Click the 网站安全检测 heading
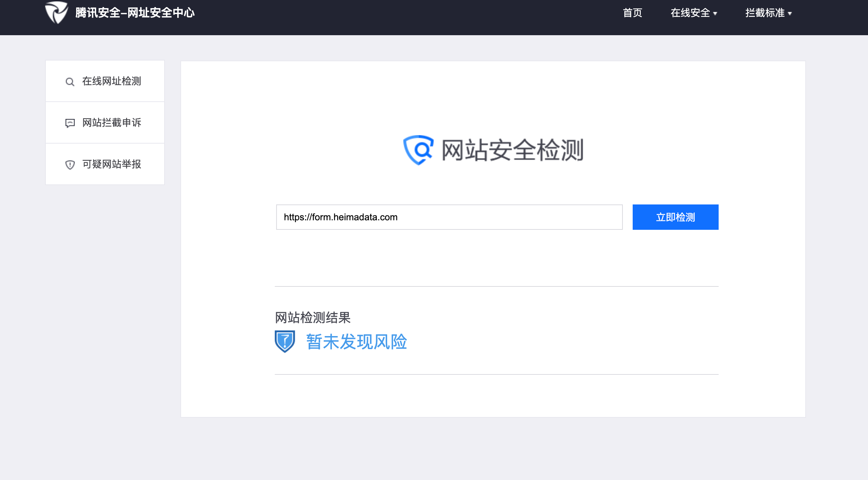 tap(512, 150)
